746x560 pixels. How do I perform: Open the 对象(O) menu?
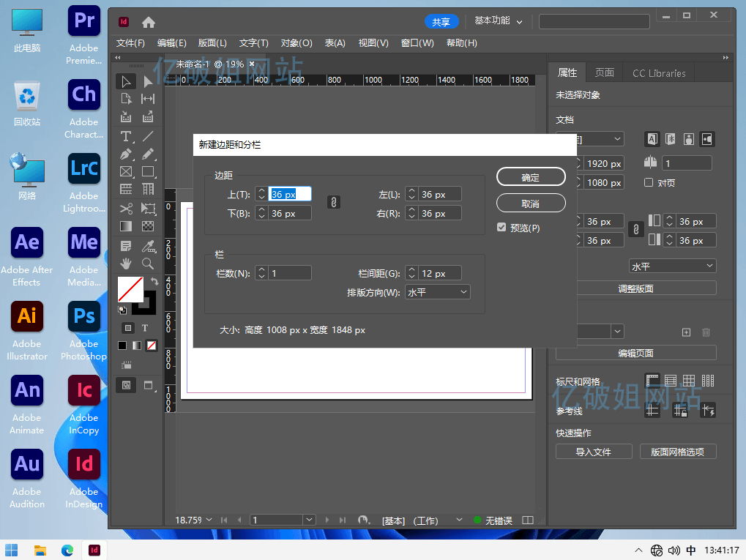pos(296,43)
